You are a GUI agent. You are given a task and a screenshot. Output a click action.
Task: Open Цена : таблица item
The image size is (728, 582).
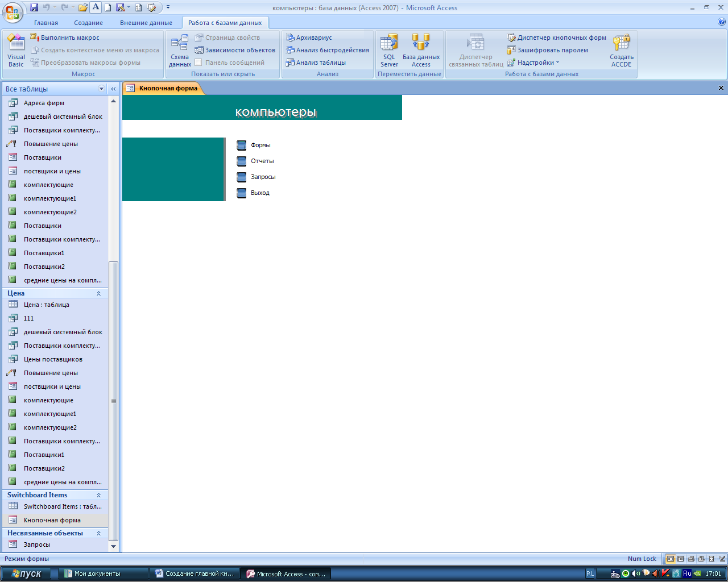(x=55, y=305)
